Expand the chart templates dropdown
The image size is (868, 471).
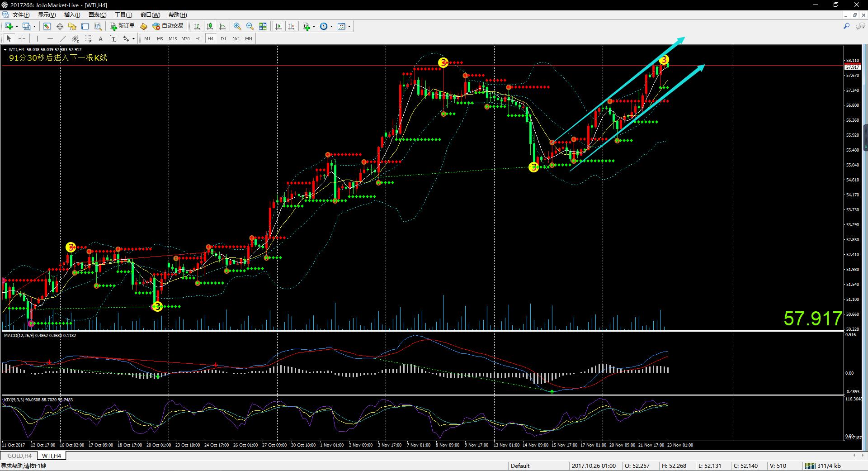click(x=349, y=26)
